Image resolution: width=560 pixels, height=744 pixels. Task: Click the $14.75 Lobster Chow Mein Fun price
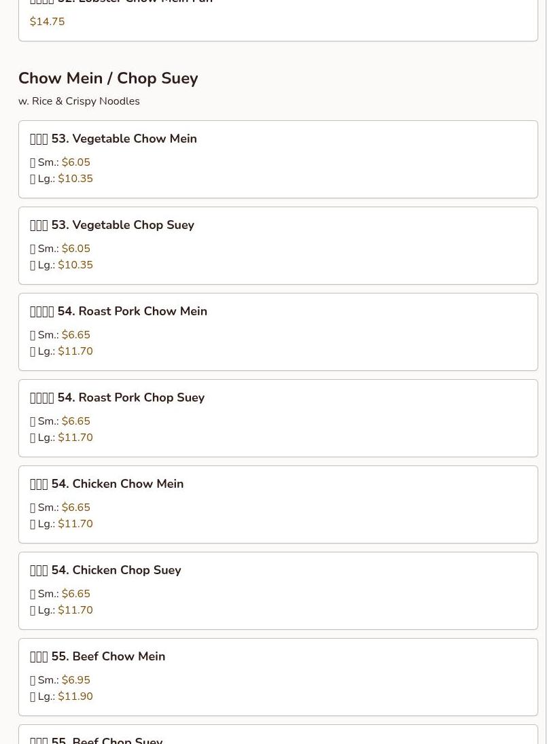(x=47, y=22)
